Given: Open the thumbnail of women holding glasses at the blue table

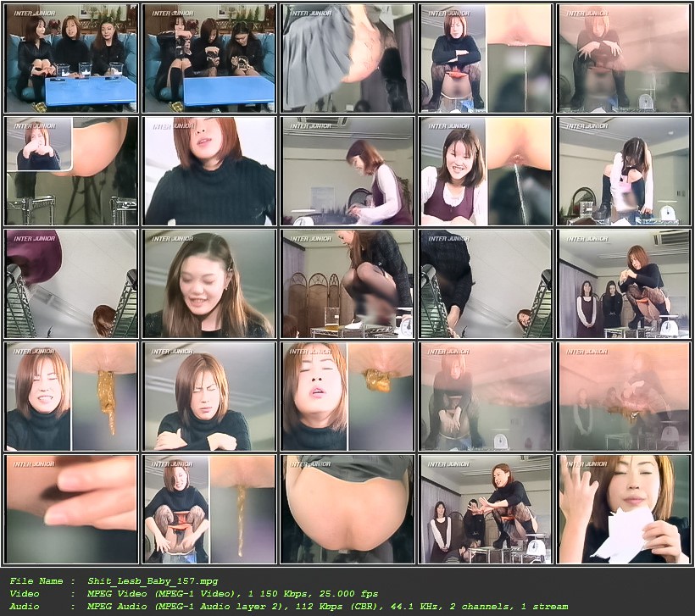Looking at the screenshot, I should click(x=209, y=58).
